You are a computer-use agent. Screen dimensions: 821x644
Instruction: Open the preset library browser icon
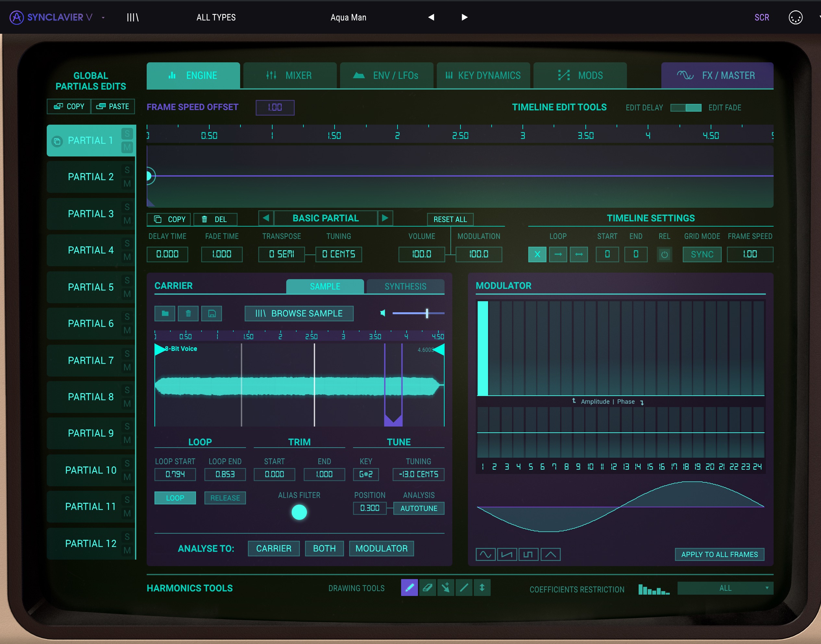133,17
